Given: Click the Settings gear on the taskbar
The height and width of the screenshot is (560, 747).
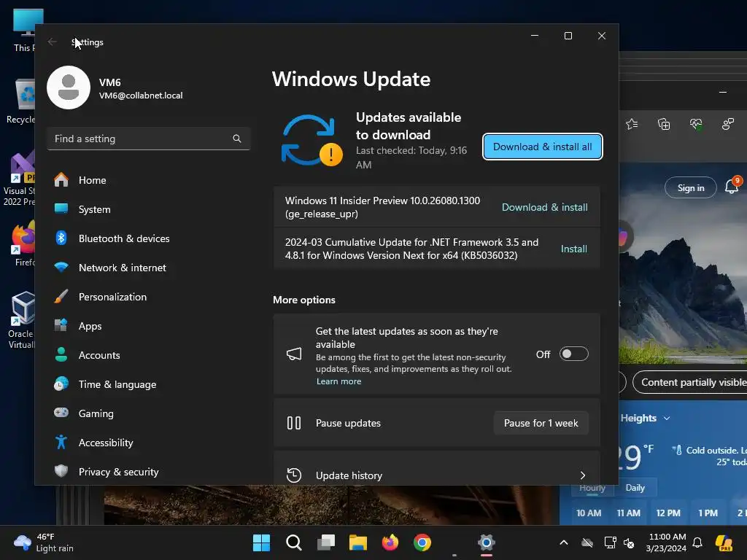Looking at the screenshot, I should point(487,542).
